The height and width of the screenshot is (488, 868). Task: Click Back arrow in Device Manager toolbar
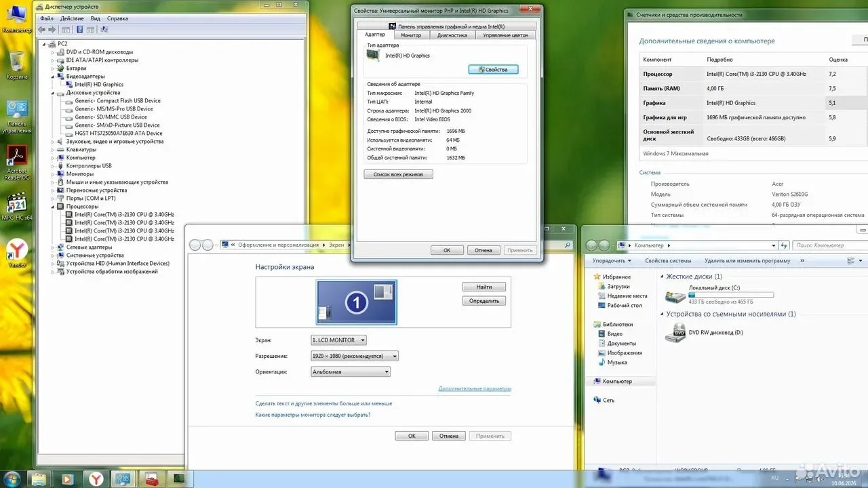coord(43,30)
